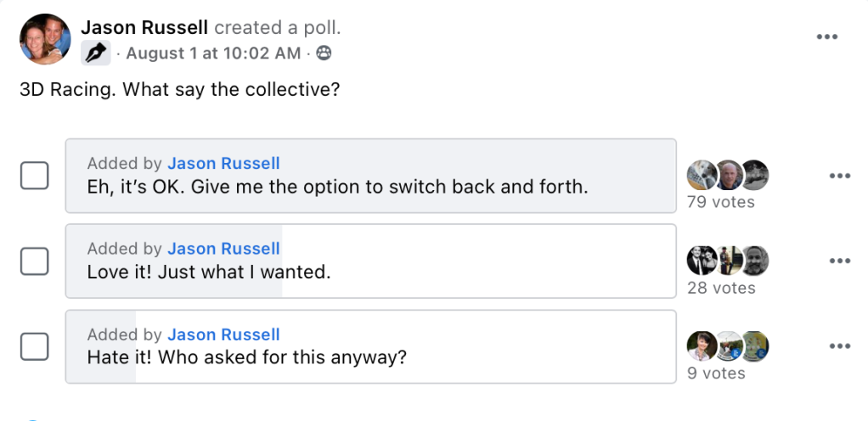Viewport: 868px width, 421px height.
Task: Click couple photo avatar beside 28 votes
Action: 702,261
